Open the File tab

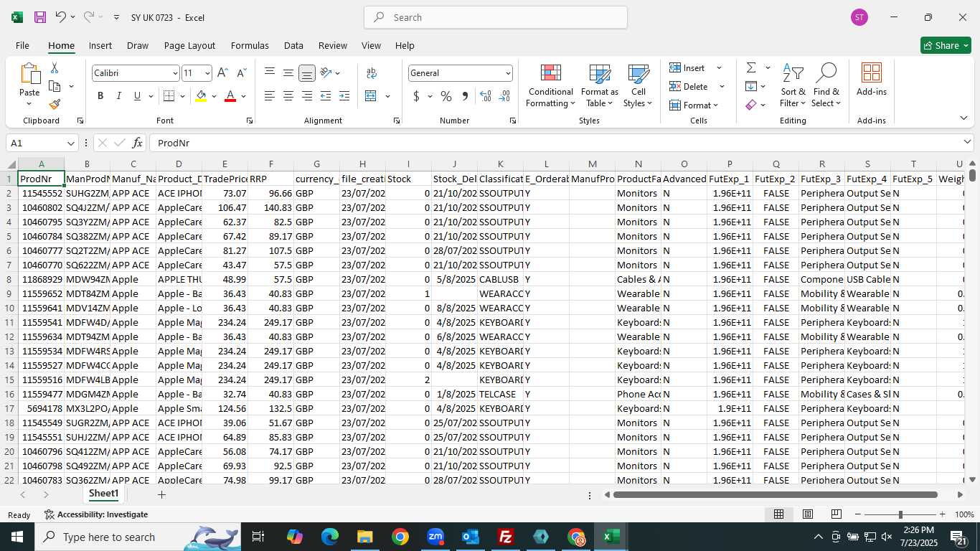[22, 45]
